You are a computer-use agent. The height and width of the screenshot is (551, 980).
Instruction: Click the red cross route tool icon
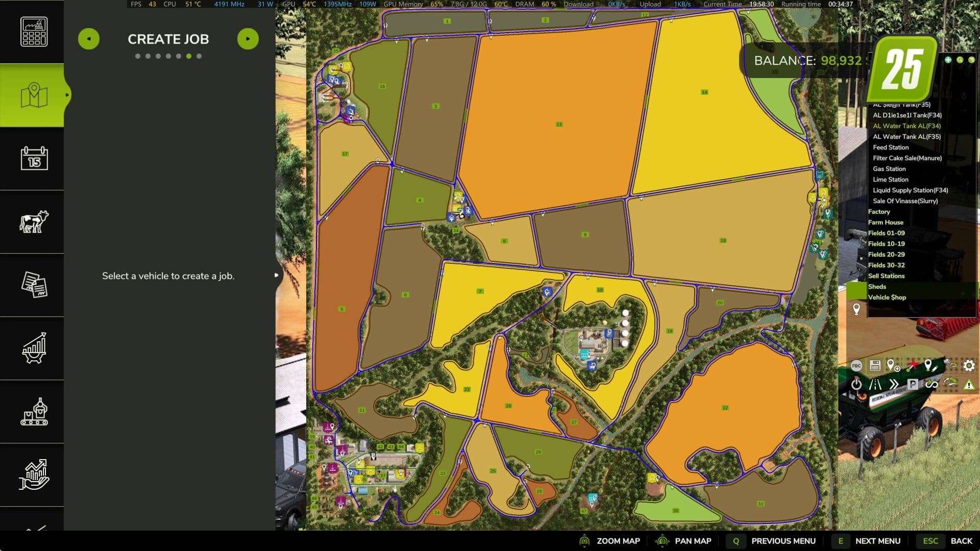912,365
